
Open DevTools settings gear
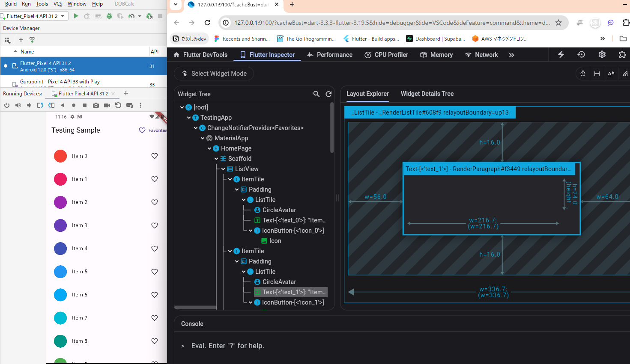pyautogui.click(x=602, y=55)
